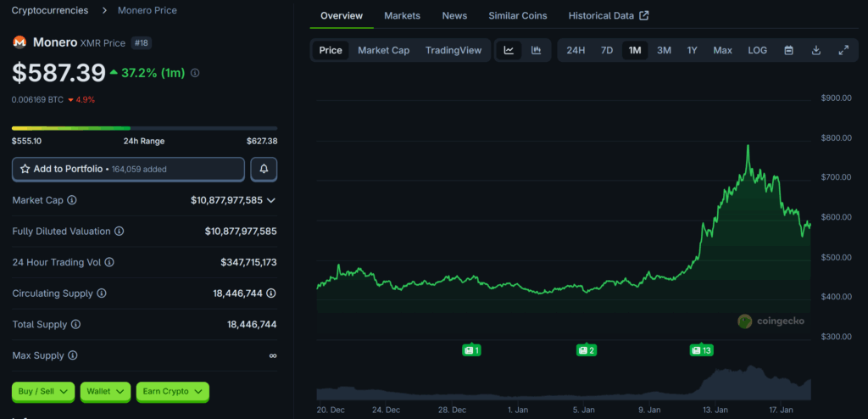Screen dimensions: 868x419
Task: Click news marker labeled 13 on chart
Action: [x=701, y=350]
